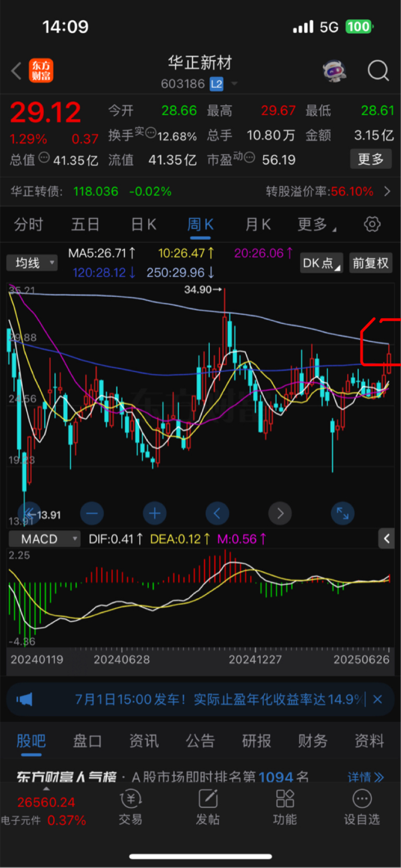The height and width of the screenshot is (868, 401).
Task: Open 均线 indicator dropdown
Action: [x=32, y=263]
